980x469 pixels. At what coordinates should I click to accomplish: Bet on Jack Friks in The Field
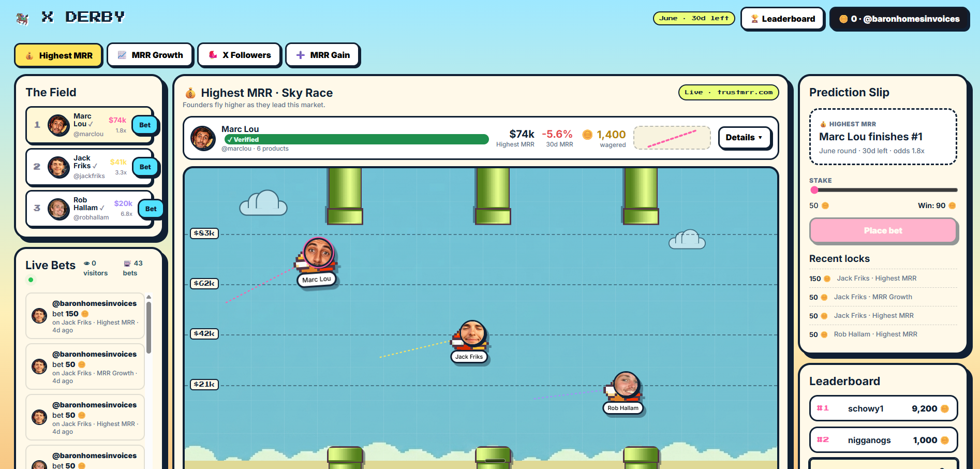[x=145, y=167]
